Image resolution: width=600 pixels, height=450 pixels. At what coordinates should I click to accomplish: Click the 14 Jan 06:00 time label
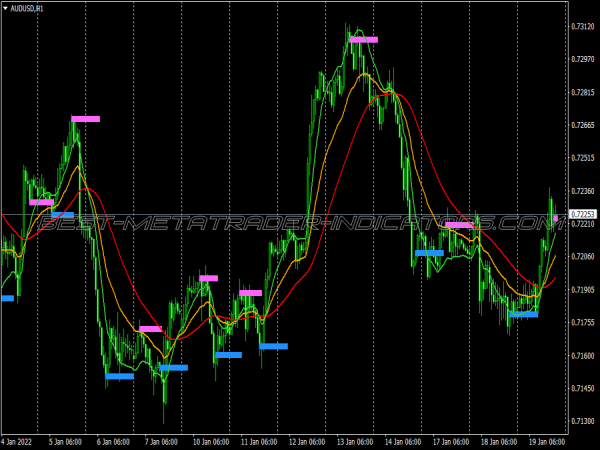(x=400, y=441)
